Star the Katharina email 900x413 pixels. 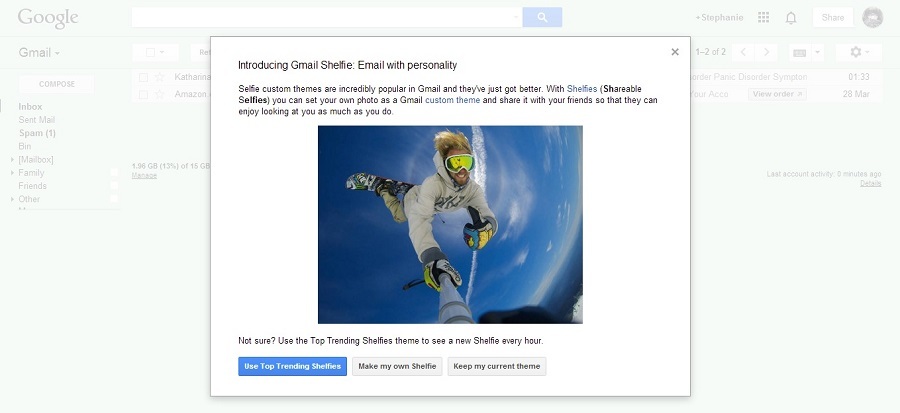pos(160,77)
